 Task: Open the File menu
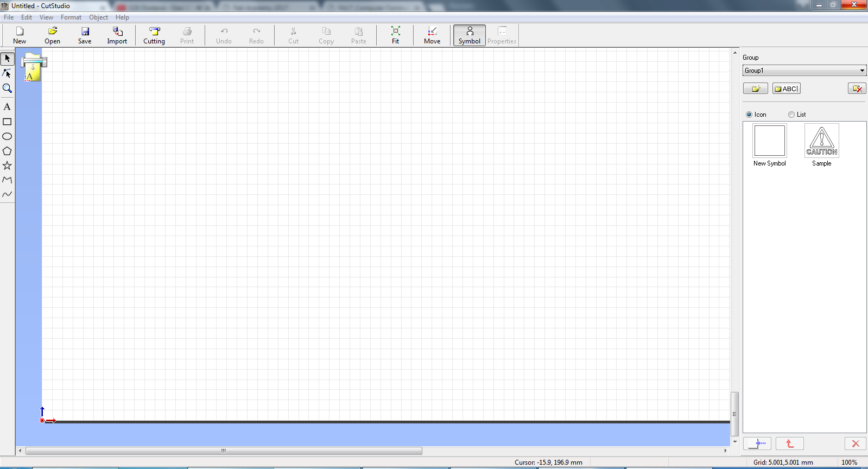(x=9, y=17)
